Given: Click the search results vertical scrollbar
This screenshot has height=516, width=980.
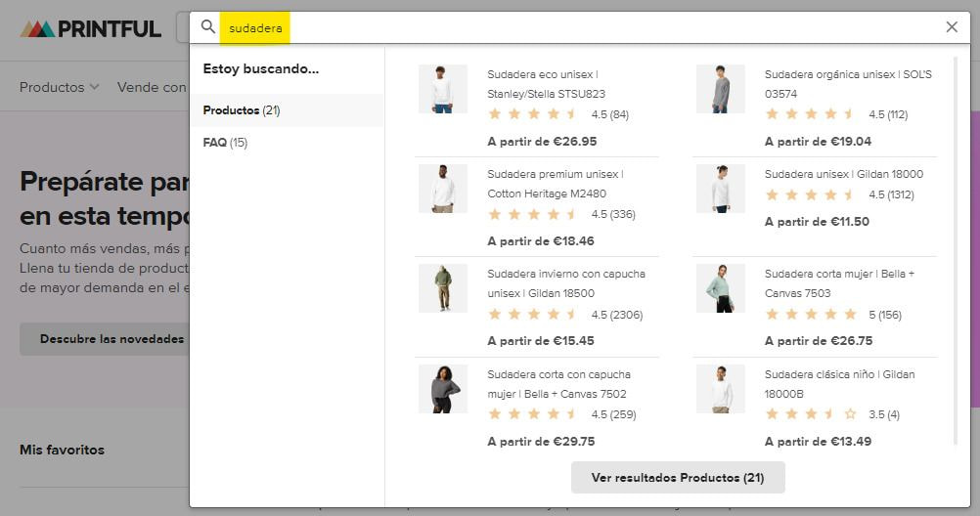Looking at the screenshot, I should [955, 250].
